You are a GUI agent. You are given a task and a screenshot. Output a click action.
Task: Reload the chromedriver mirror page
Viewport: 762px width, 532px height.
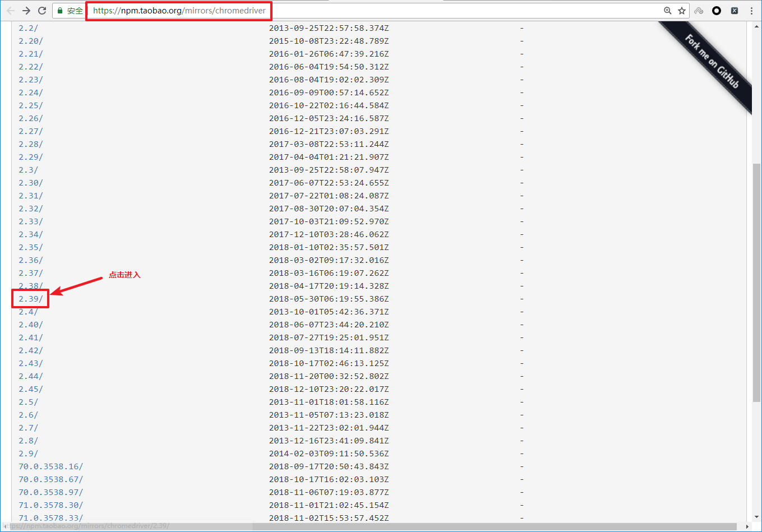[43, 10]
